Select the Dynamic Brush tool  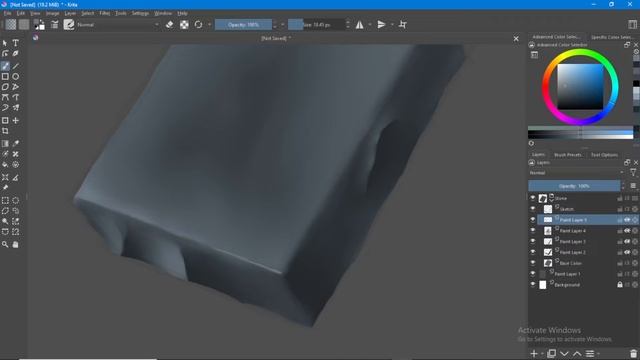5,108
